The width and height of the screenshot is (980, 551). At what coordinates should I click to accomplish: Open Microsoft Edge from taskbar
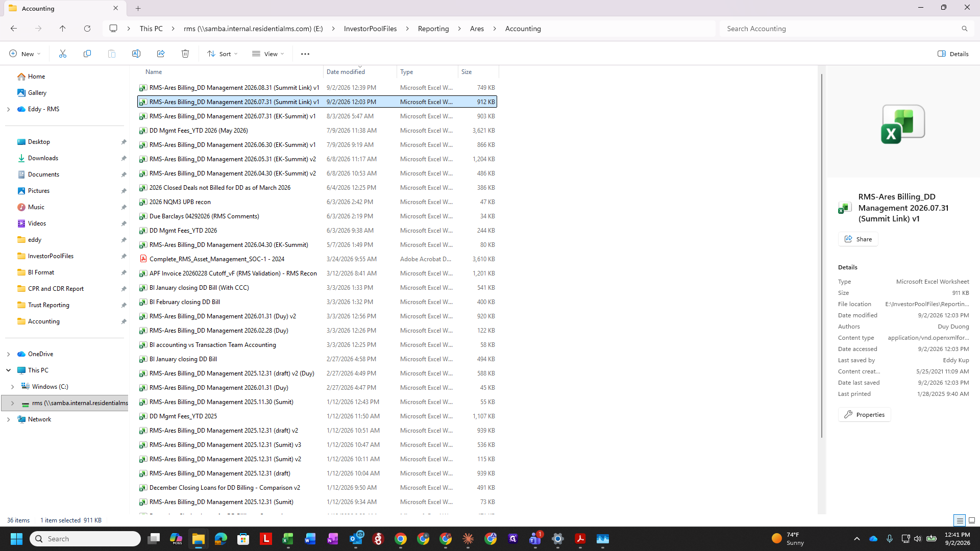click(x=220, y=539)
